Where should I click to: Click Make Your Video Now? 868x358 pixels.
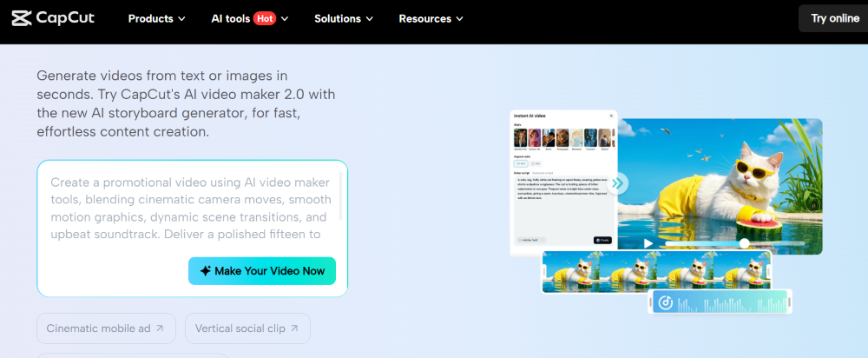(262, 271)
